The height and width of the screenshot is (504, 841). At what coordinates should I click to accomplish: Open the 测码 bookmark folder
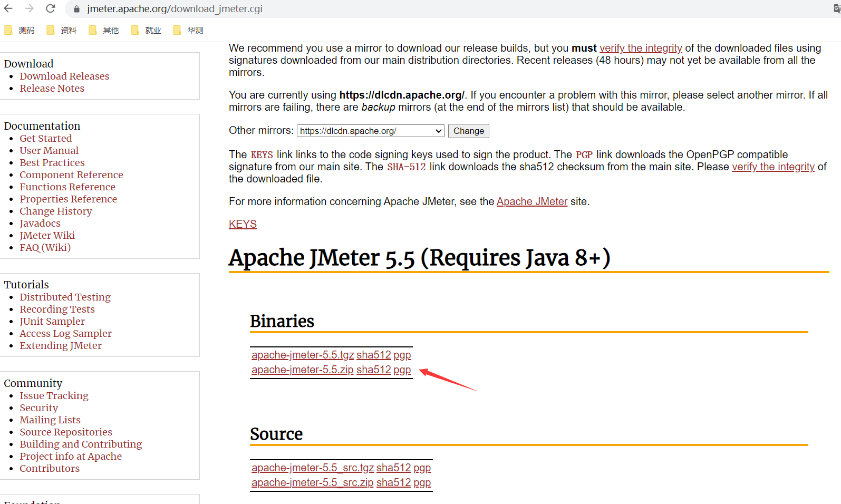tap(20, 31)
